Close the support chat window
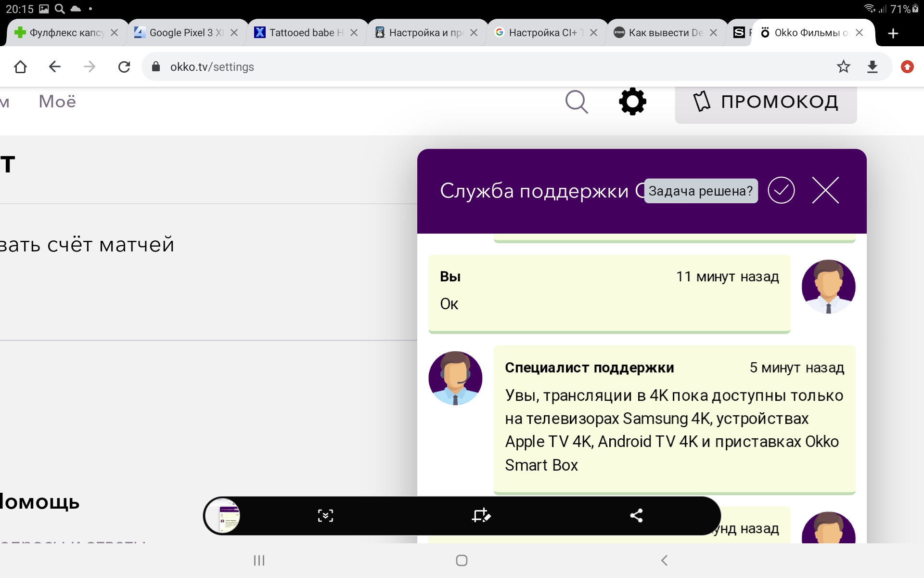 (x=825, y=190)
